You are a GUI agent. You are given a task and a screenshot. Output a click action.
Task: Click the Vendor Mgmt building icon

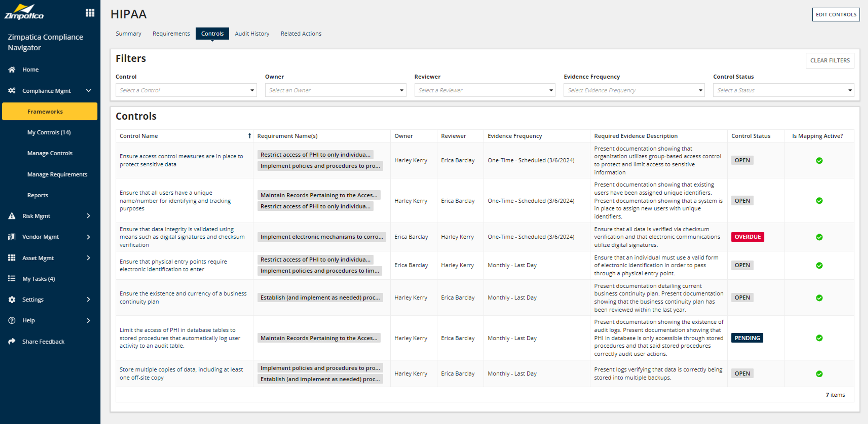coord(12,237)
